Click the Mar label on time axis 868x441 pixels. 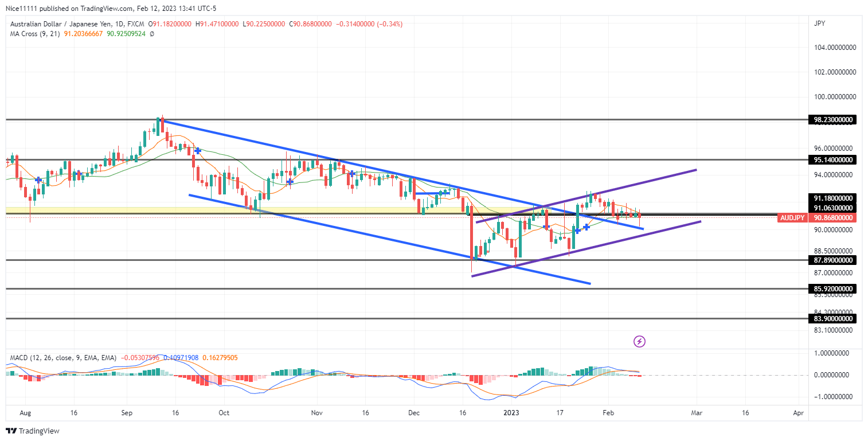pyautogui.click(x=697, y=412)
